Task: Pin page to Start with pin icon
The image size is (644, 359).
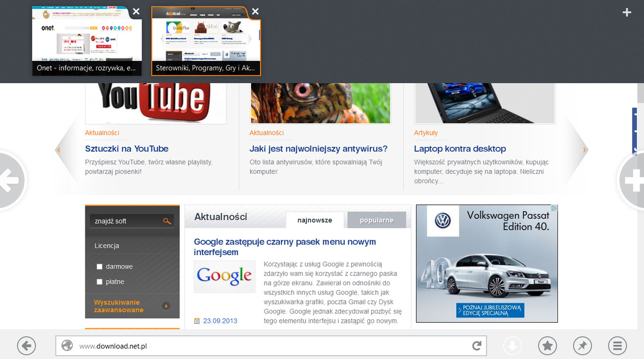Action: coord(583,346)
